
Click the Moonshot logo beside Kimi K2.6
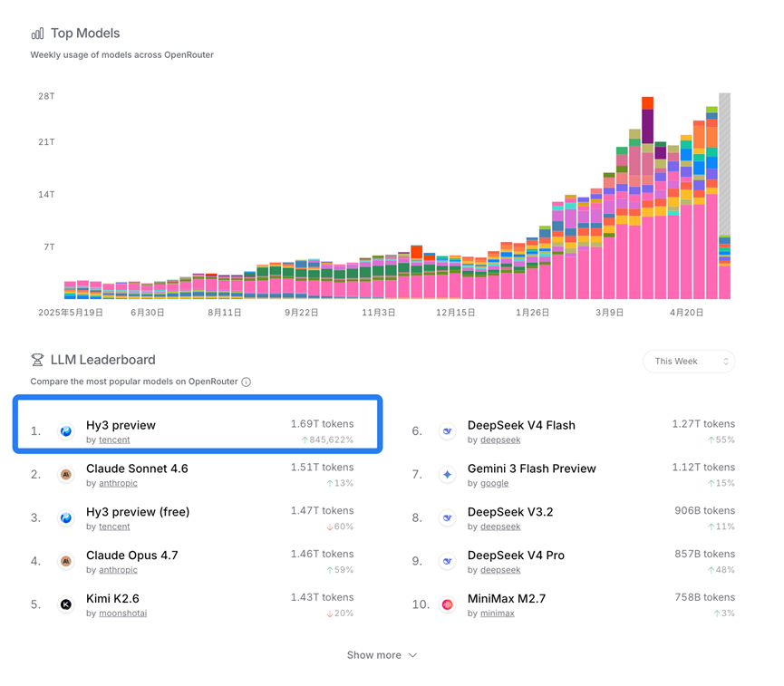coord(65,604)
